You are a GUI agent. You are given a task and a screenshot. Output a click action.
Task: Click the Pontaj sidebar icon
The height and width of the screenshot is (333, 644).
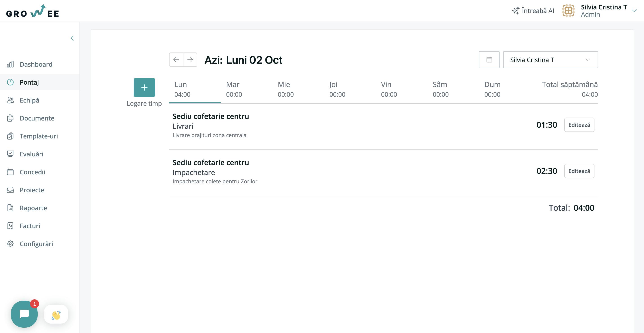[11, 81]
